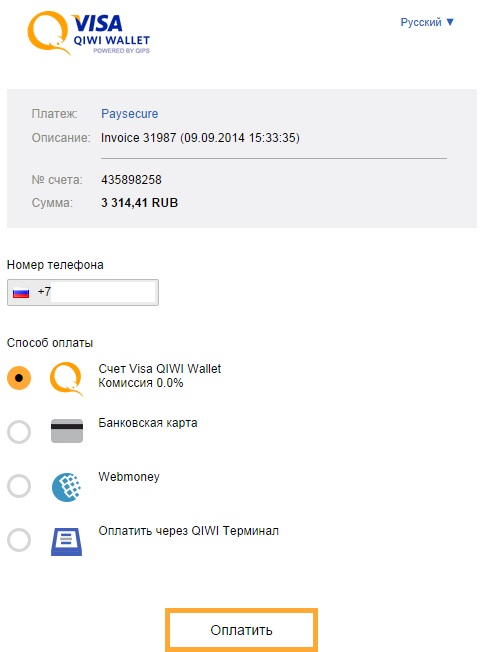Click the Оплатить через QIWI Терминал label

188,531
